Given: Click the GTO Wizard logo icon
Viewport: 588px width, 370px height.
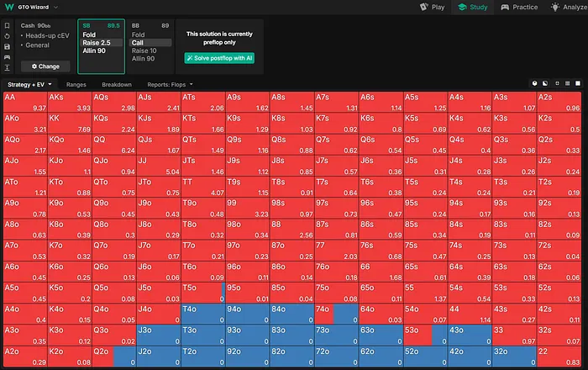Looking at the screenshot, I should (x=8, y=7).
